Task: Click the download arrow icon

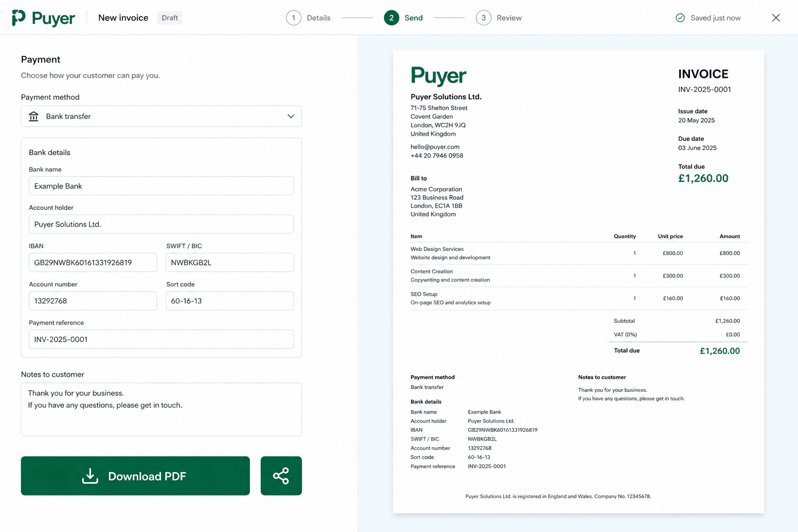Action: click(x=90, y=476)
